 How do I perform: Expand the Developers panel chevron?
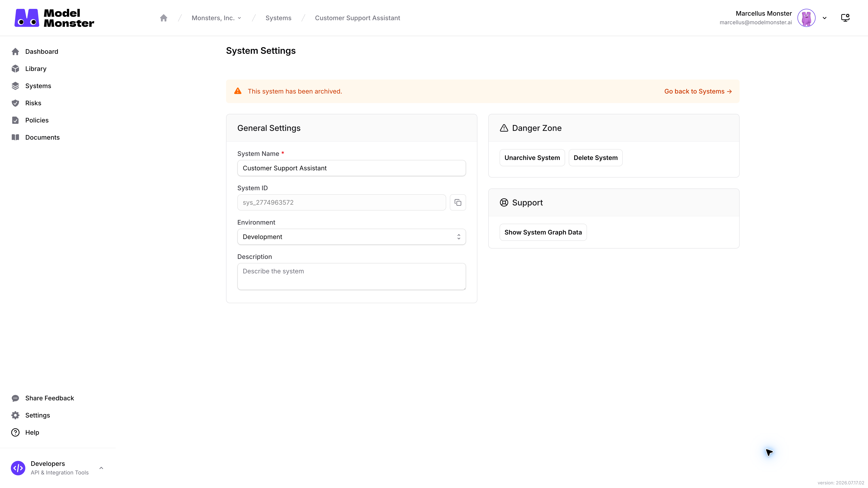101,468
